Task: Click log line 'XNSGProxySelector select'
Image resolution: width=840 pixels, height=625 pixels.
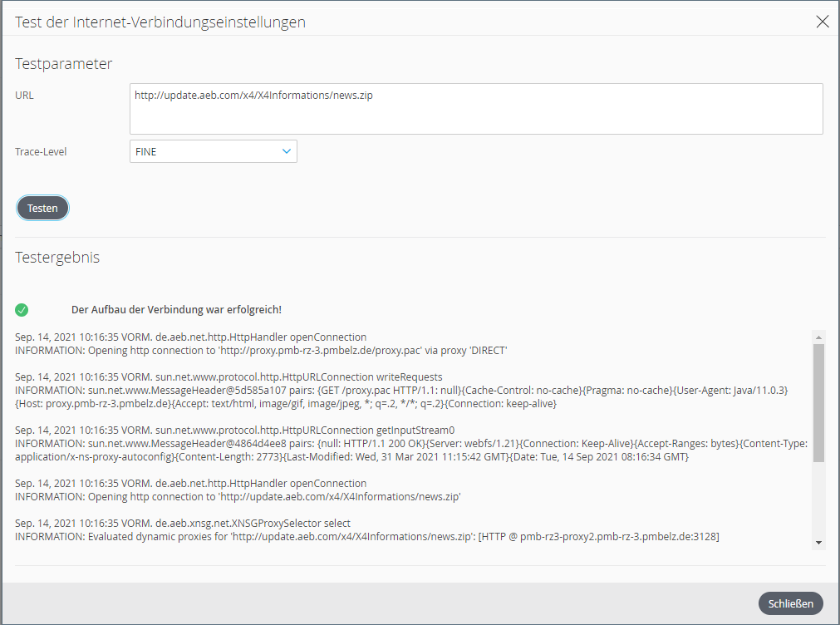Action: pos(183,523)
